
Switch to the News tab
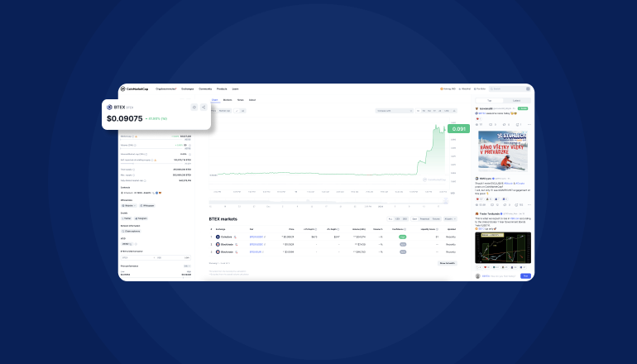pyautogui.click(x=241, y=100)
